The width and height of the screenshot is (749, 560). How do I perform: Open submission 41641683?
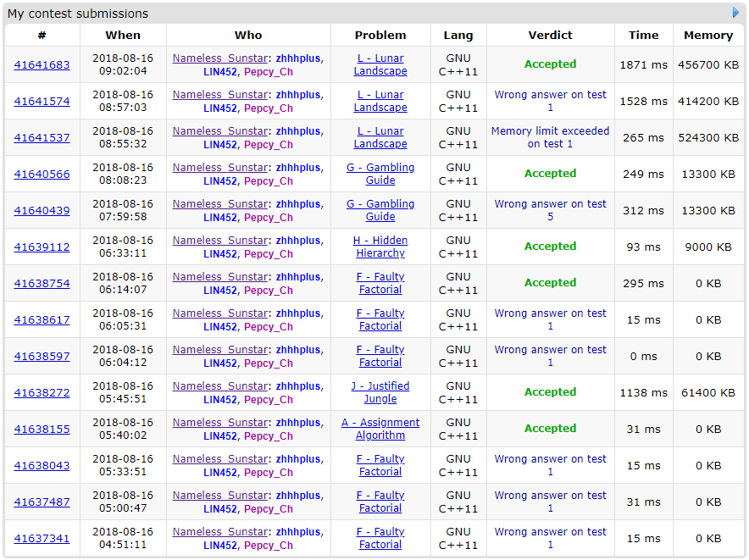coord(42,65)
